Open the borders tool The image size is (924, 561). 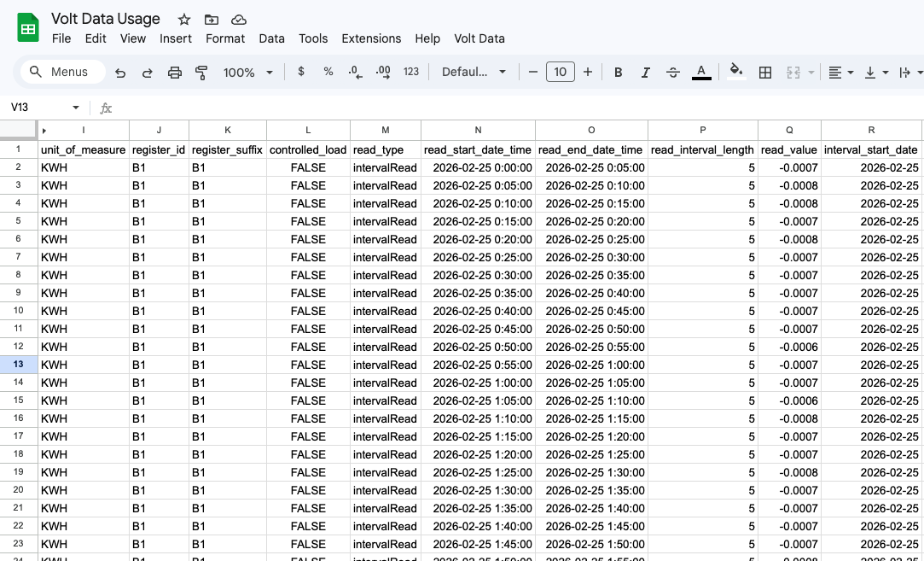(x=764, y=72)
